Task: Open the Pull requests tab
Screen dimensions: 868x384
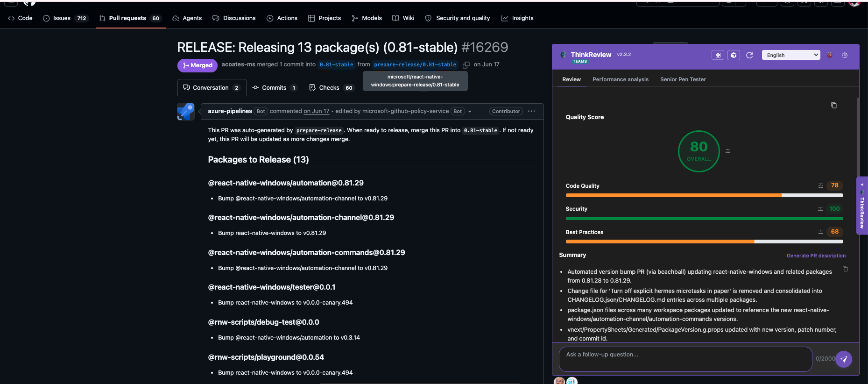Action: coord(130,18)
